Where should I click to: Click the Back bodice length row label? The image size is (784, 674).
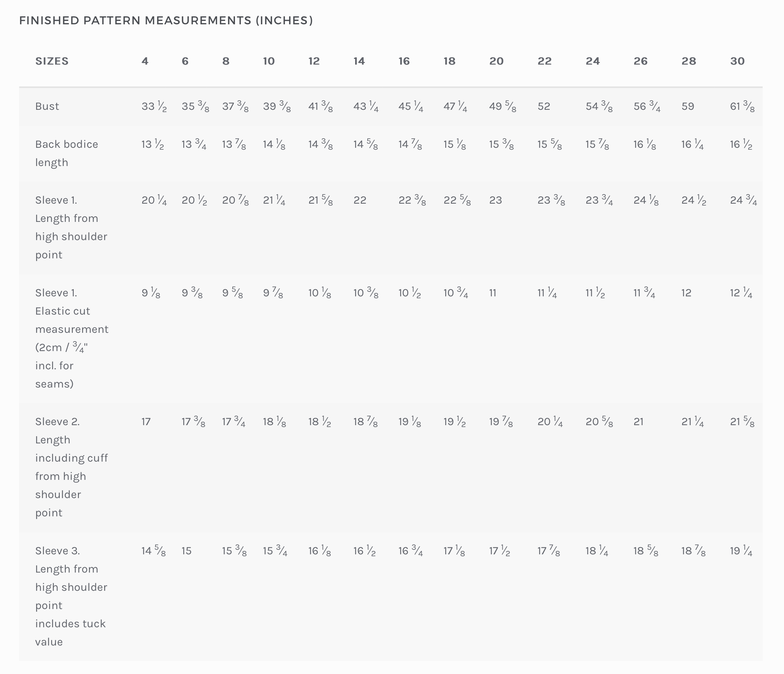click(67, 153)
